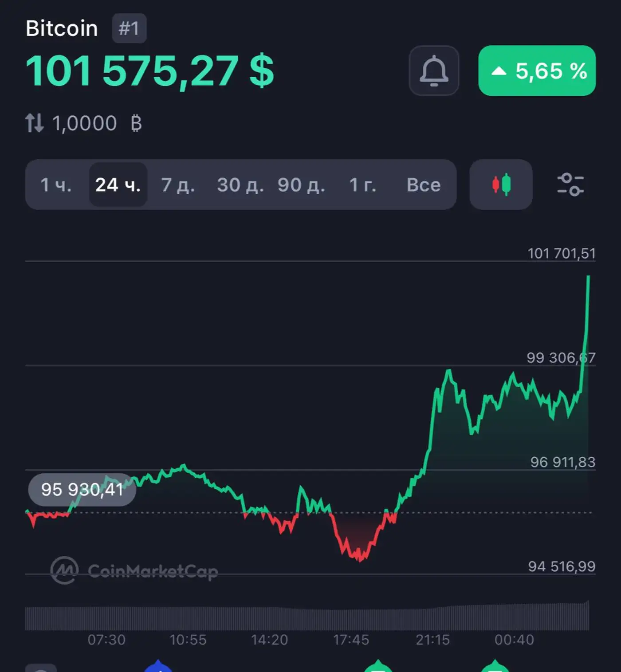
Task: Select the 1 ч. timeframe
Action: coord(56,185)
